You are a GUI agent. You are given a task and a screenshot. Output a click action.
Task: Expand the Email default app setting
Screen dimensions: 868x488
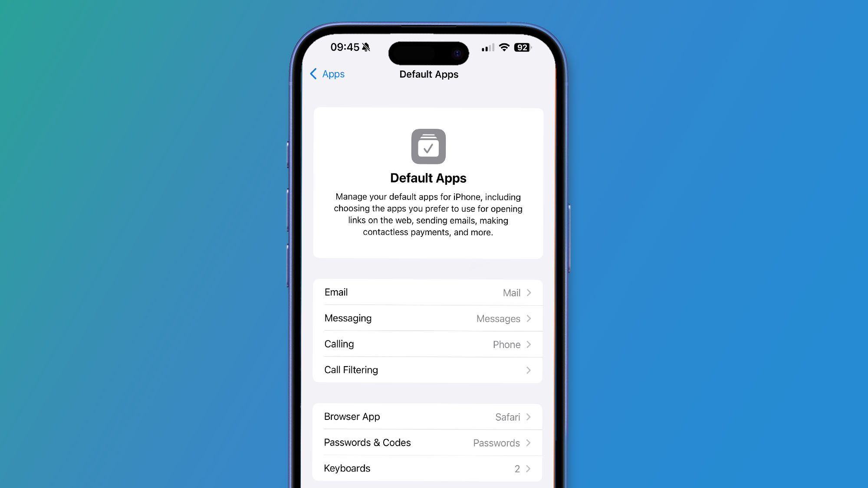click(x=428, y=292)
